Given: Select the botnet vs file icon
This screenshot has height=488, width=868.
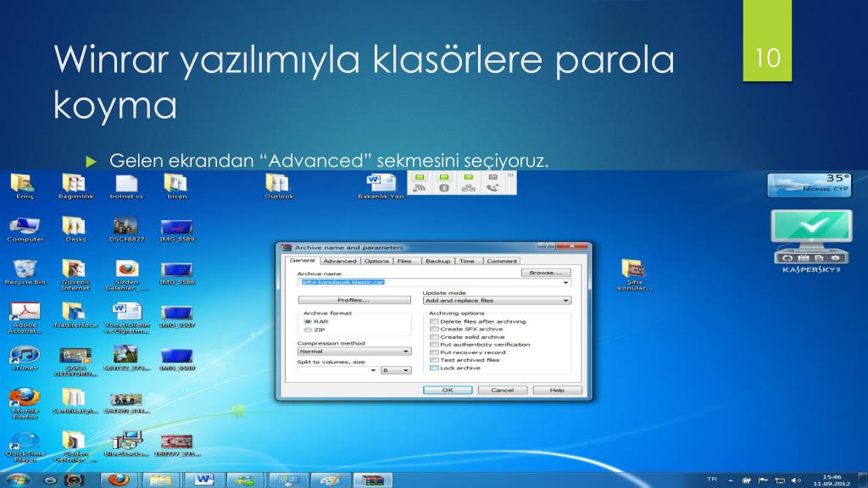Looking at the screenshot, I should [x=126, y=186].
